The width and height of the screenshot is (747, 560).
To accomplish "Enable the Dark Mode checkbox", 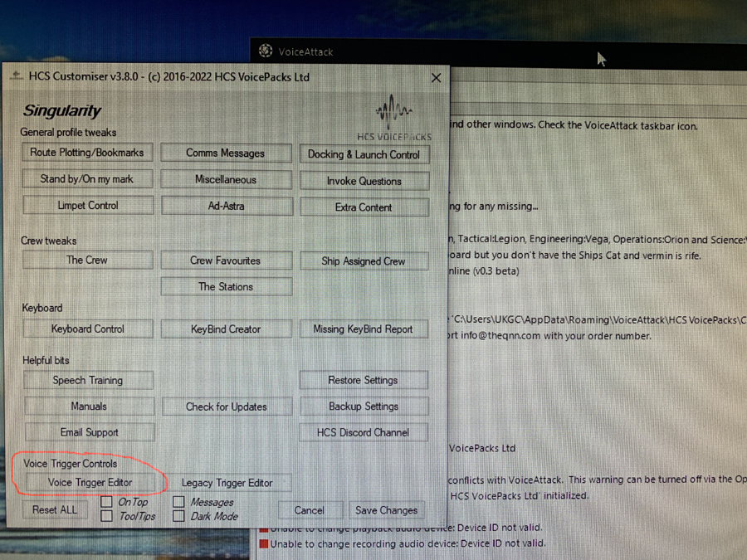I will tap(178, 516).
